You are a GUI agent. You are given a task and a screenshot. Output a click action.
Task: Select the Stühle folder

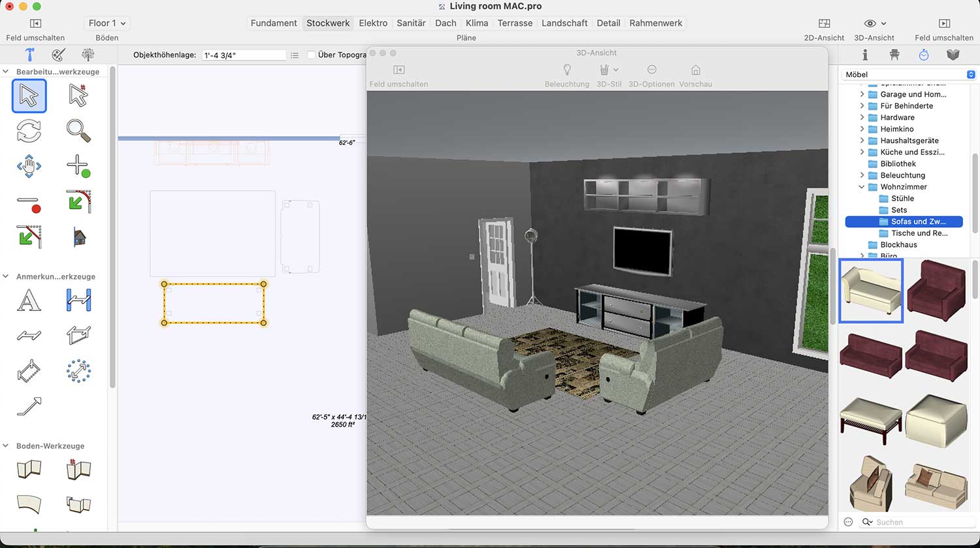click(902, 199)
